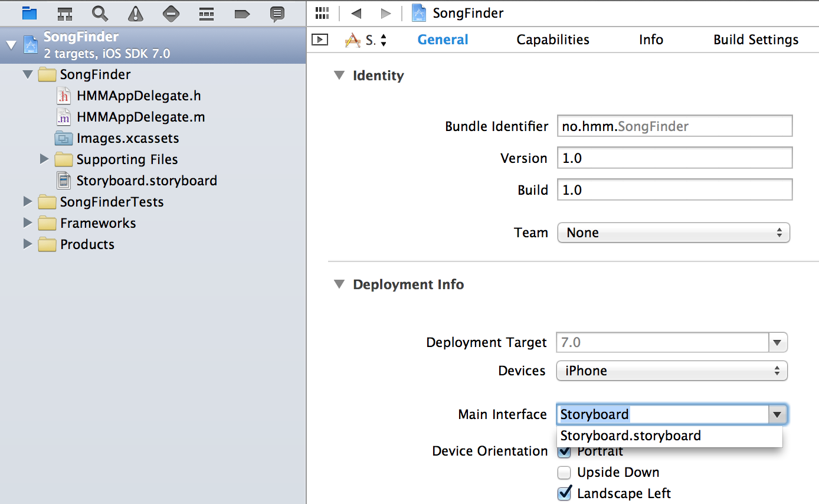This screenshot has width=819, height=504.
Task: Select the Supporting Files folder row
Action: point(153,159)
